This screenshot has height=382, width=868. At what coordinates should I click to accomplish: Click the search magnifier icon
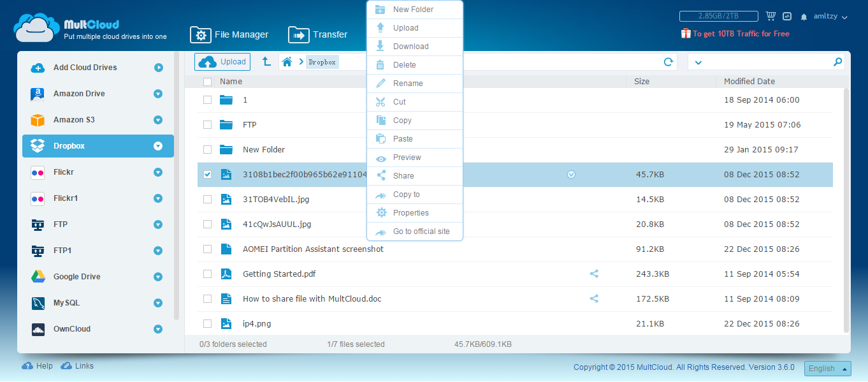(x=837, y=62)
